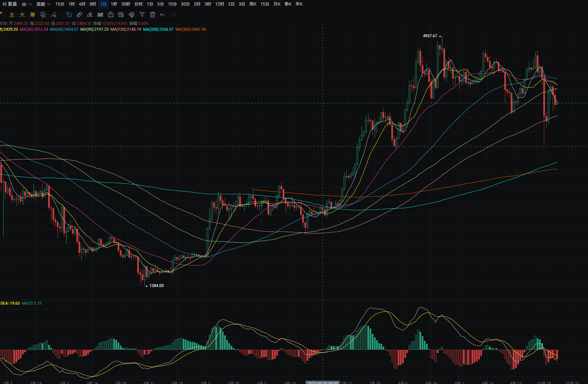This screenshot has width=588, height=384.
Task: Switch to the 4时 timeframe
Action: [x=82, y=4]
